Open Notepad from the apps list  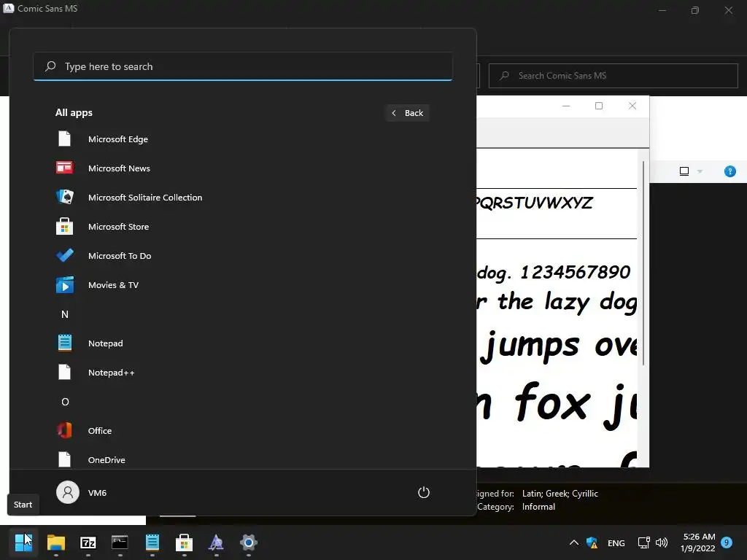tap(242, 343)
